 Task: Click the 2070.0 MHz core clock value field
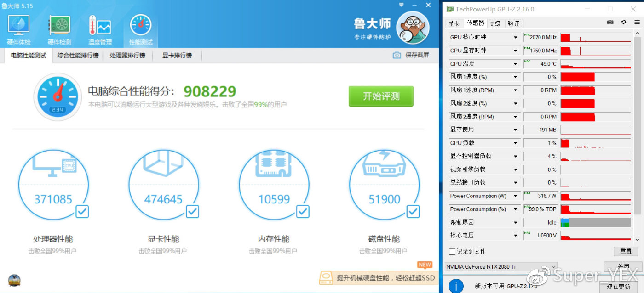point(540,37)
